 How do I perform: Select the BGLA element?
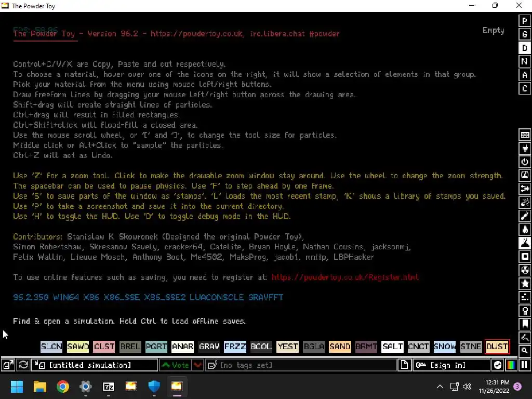pyautogui.click(x=314, y=347)
